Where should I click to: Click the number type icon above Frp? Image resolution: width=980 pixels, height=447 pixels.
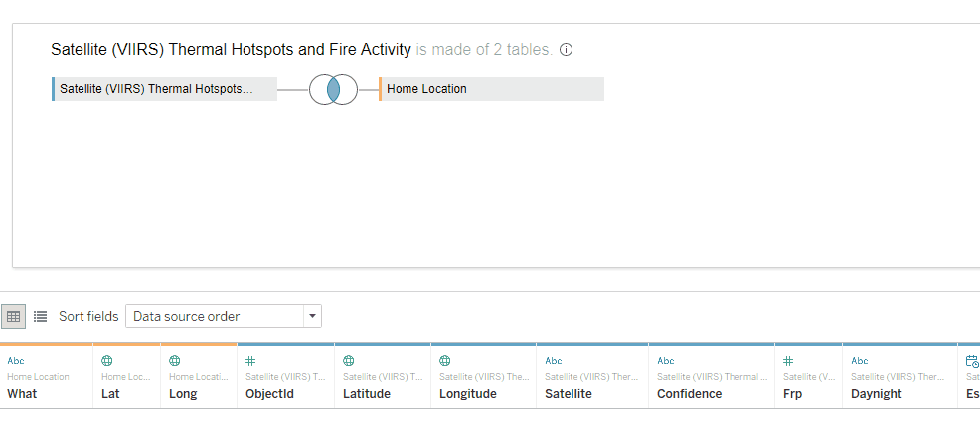point(788,361)
